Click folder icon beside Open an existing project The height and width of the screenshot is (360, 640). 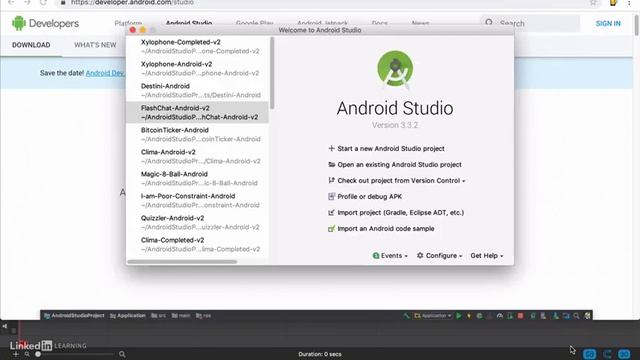[x=331, y=164]
